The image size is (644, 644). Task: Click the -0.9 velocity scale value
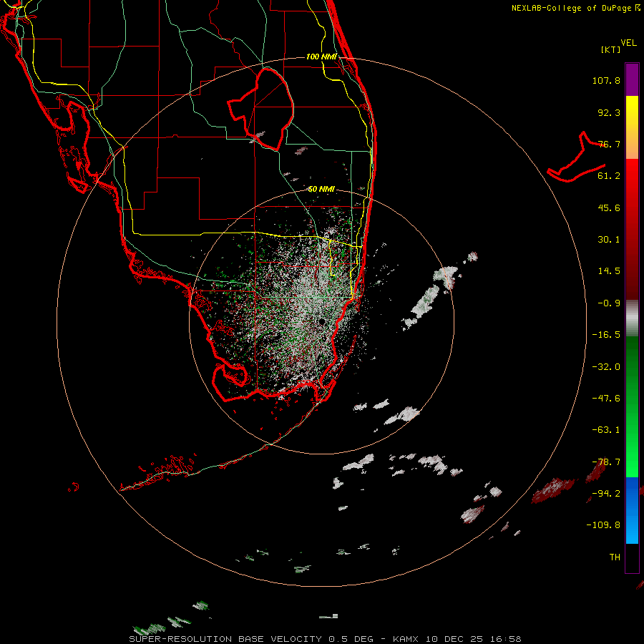609,303
